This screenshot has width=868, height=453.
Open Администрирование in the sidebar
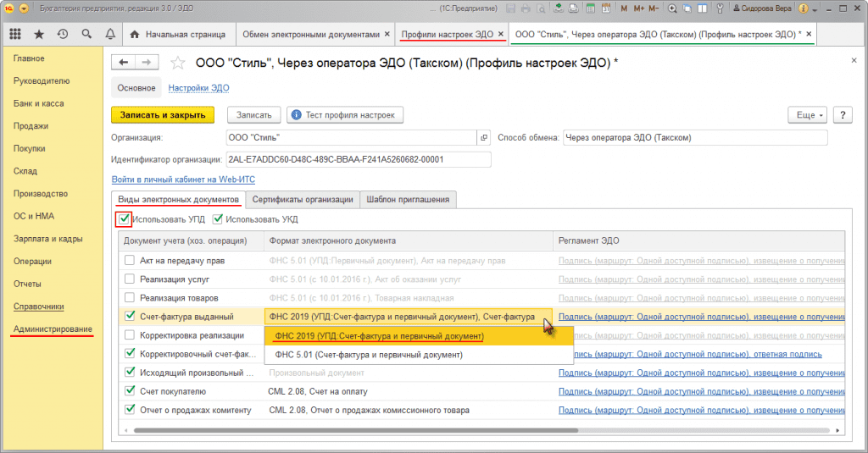click(x=53, y=329)
